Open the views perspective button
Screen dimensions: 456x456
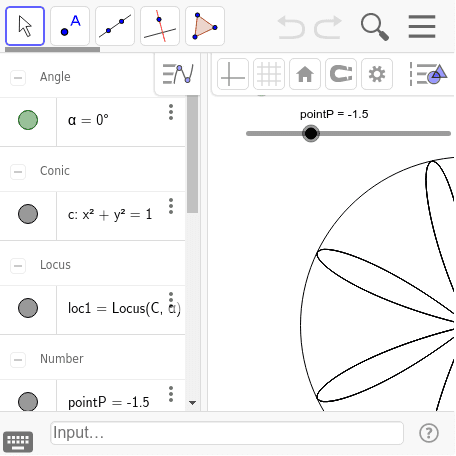click(428, 74)
